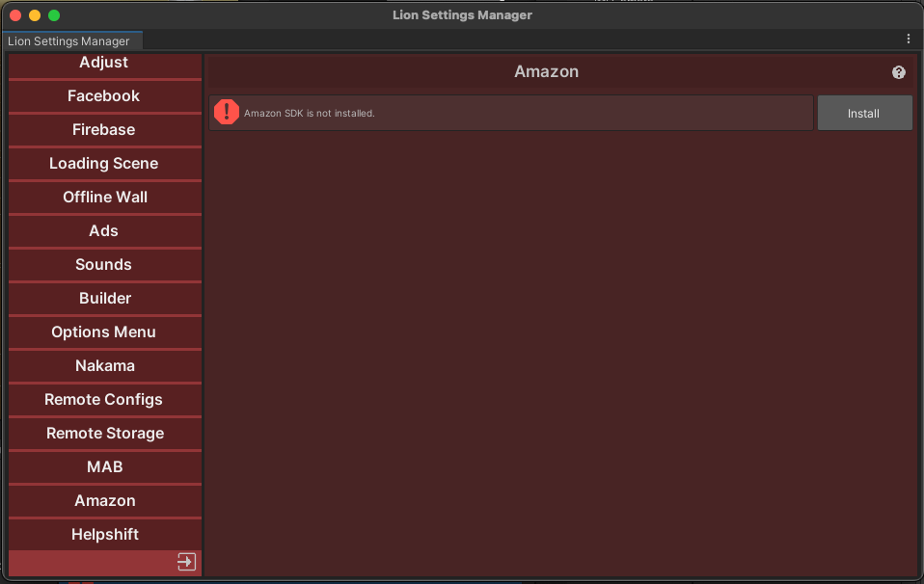Select Facebook in the sidebar
This screenshot has width=924, height=584.
tap(105, 96)
